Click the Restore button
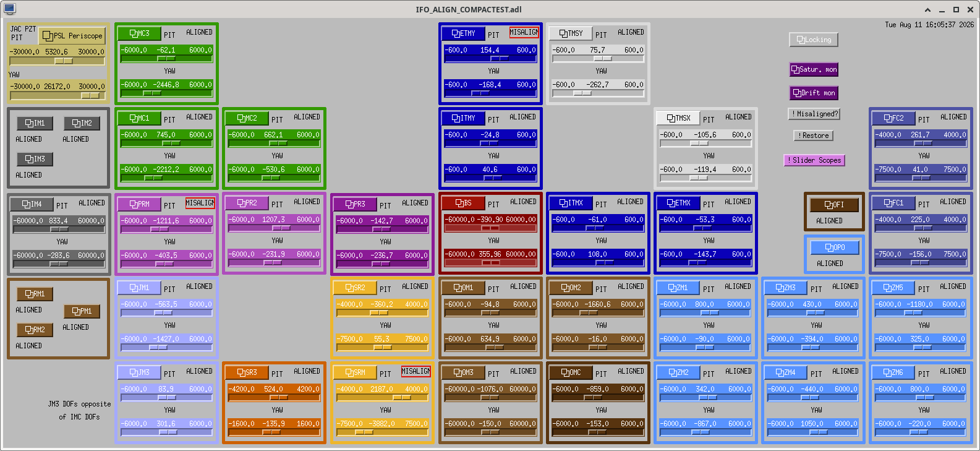The width and height of the screenshot is (980, 451). click(814, 135)
